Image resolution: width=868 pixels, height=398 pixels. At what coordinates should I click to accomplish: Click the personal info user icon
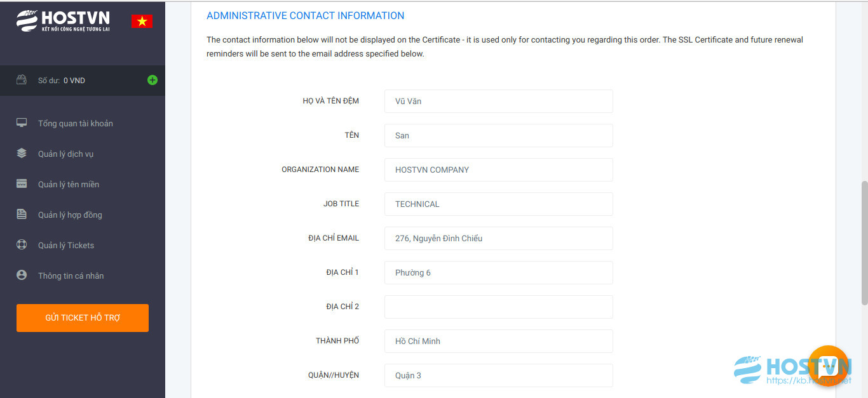click(x=22, y=275)
